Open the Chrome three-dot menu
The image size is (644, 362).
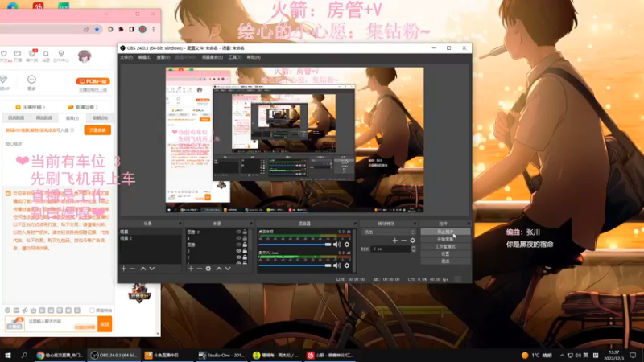point(154,29)
